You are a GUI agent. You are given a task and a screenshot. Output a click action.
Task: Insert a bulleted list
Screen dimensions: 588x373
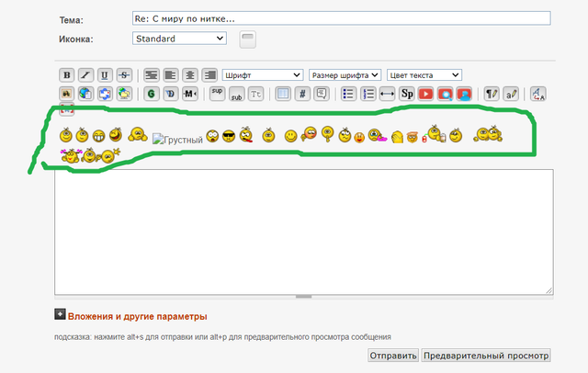click(x=349, y=94)
